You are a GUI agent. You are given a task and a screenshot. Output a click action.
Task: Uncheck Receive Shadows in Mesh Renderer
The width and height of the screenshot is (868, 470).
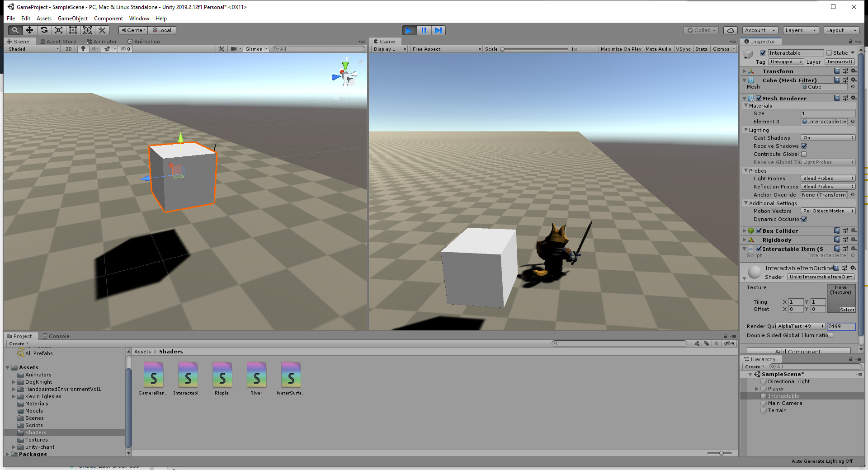(x=805, y=146)
